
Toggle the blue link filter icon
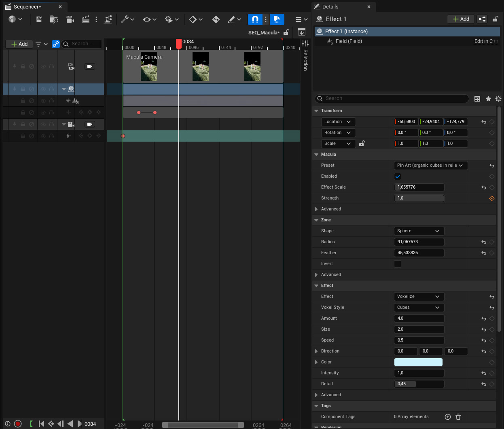56,44
